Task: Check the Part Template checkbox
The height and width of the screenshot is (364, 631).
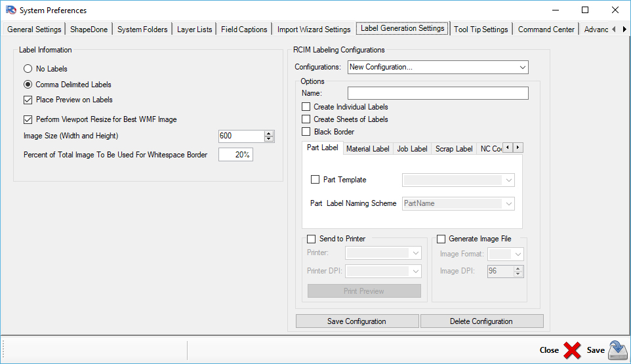Action: 315,180
